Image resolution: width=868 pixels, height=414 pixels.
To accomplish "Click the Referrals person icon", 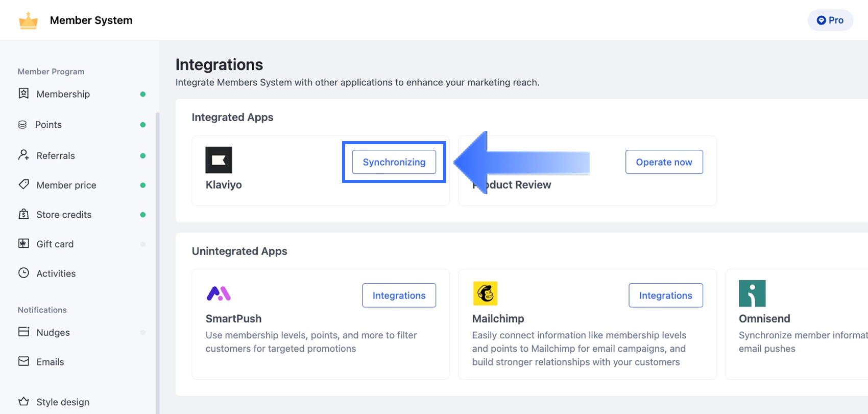I will (x=23, y=155).
